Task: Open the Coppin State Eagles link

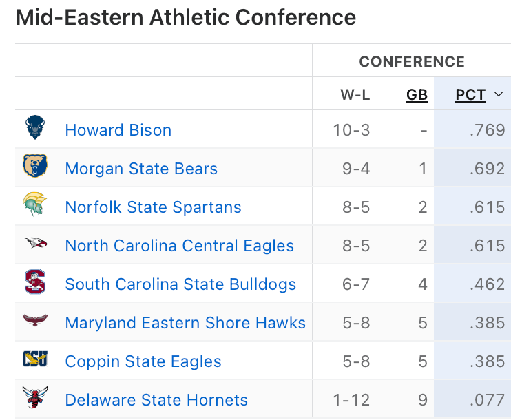Action: tap(143, 361)
